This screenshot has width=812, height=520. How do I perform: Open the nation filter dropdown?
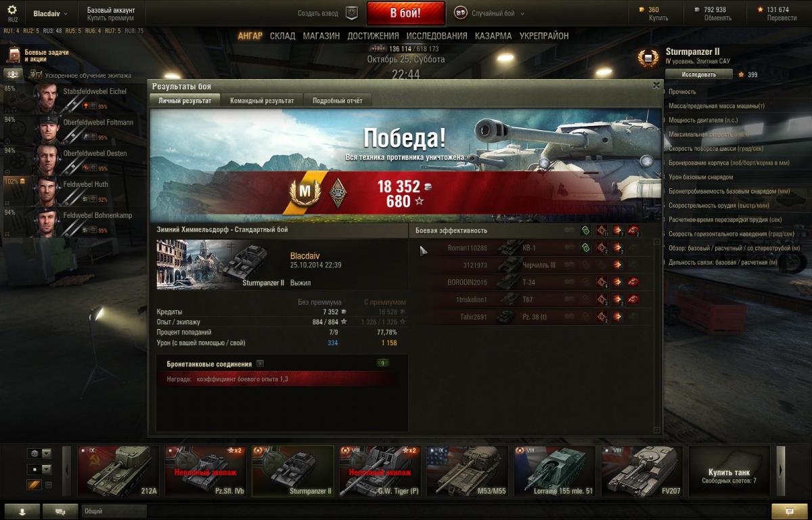(x=39, y=453)
